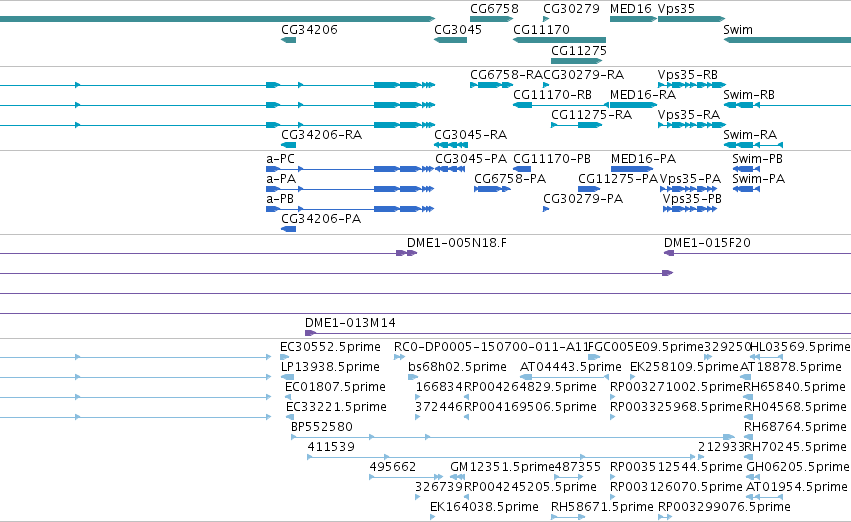Open the RH58671.5prime EST label
This screenshot has height=522, width=851.
click(x=602, y=507)
